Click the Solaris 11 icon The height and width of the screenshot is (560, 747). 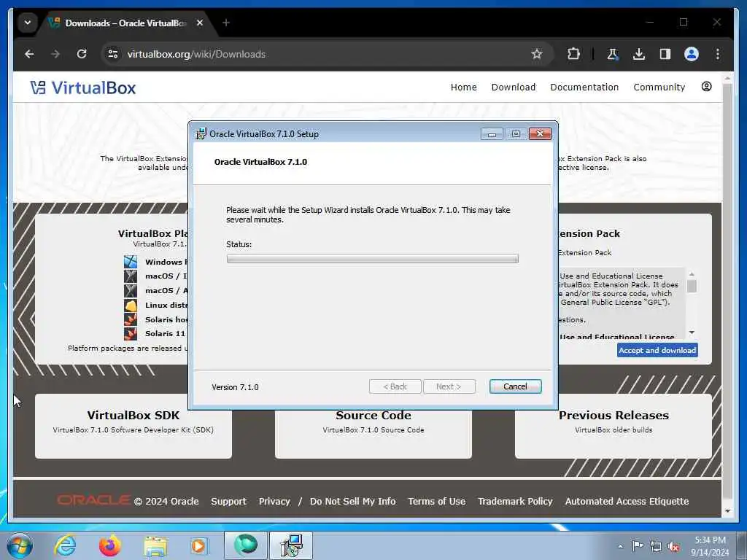point(131,334)
